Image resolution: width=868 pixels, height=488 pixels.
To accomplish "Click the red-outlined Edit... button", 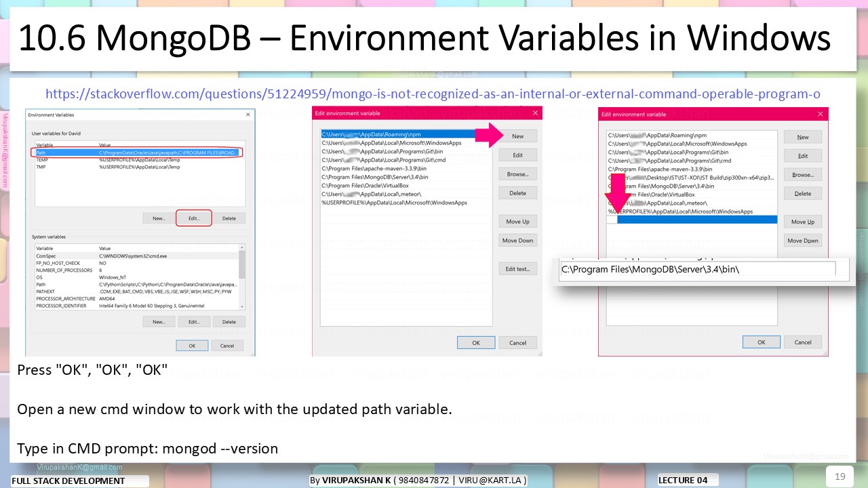I will 194,218.
